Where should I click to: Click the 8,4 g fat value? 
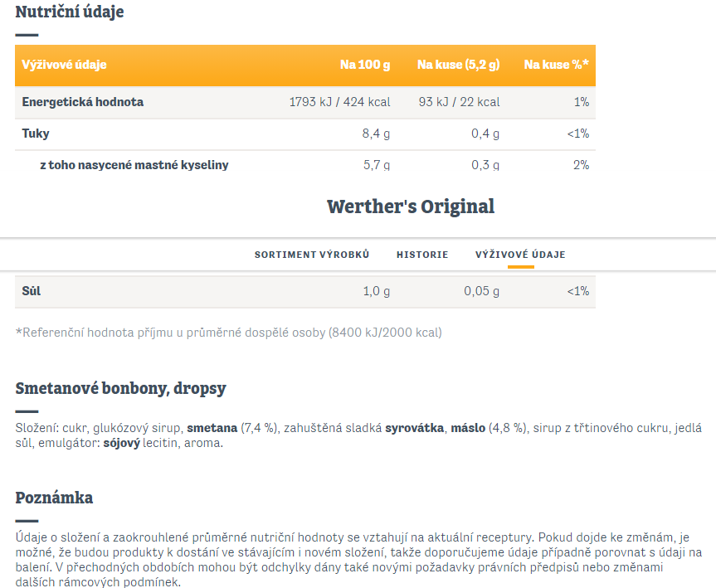pyautogui.click(x=377, y=134)
